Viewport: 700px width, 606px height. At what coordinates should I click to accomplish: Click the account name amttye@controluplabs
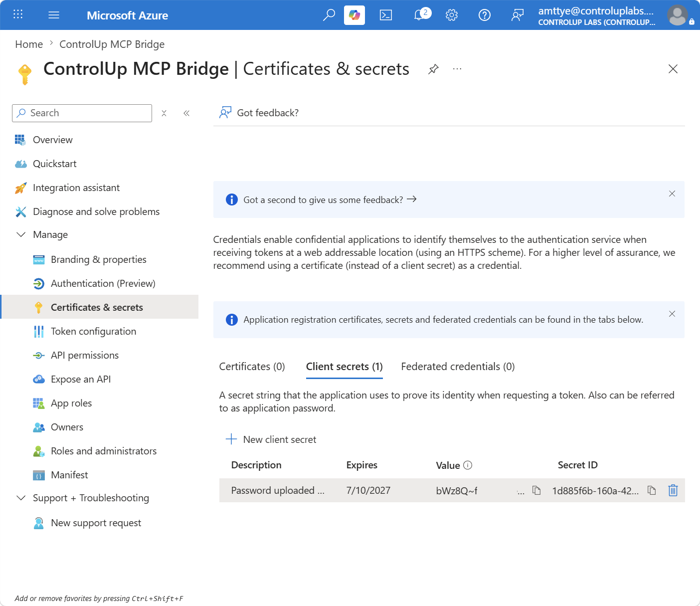pyautogui.click(x=596, y=11)
